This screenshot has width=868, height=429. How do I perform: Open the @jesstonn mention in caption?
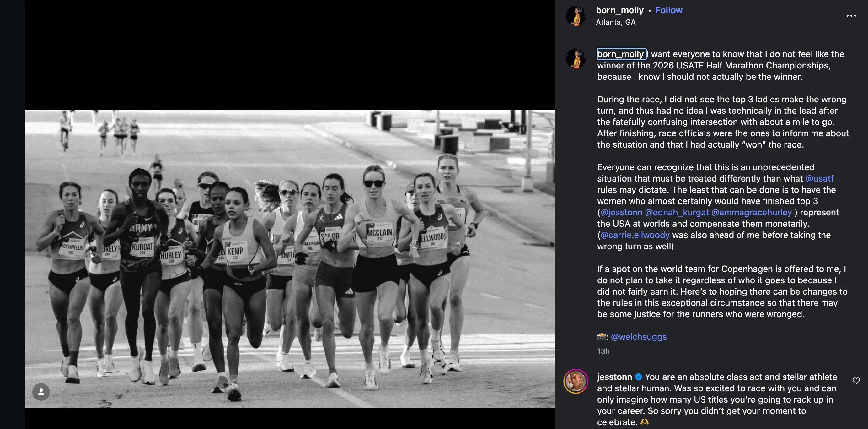621,213
